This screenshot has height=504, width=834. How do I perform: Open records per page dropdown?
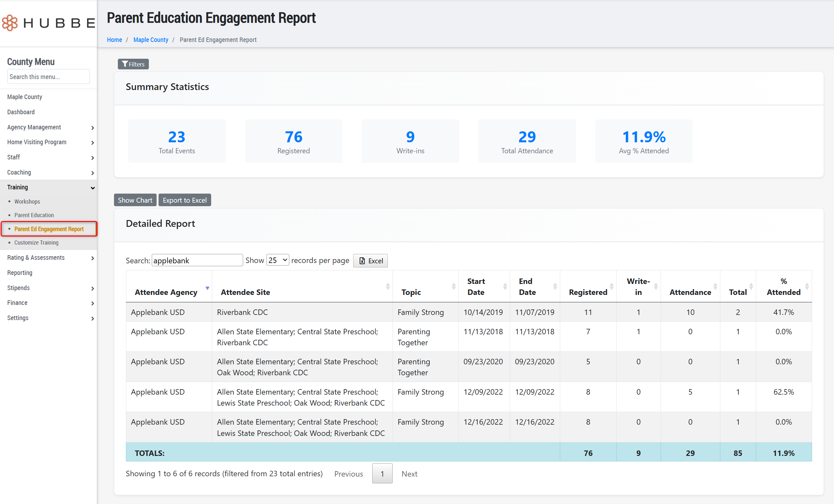278,260
